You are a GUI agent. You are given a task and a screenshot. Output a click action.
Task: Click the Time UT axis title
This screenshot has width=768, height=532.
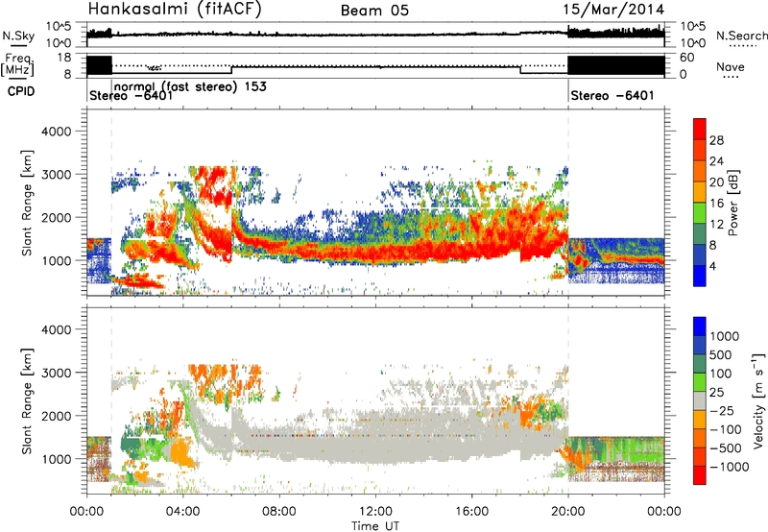click(x=375, y=526)
